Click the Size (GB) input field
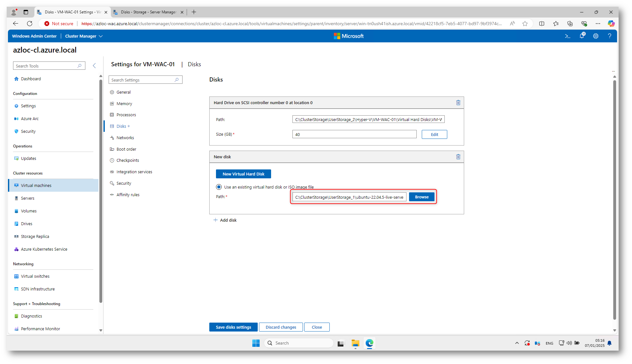 click(x=354, y=134)
